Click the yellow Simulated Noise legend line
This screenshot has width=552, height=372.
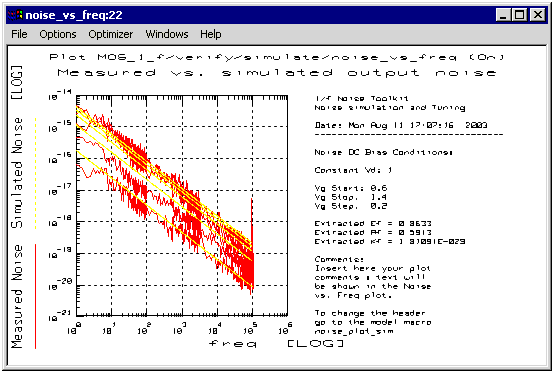[36, 174]
